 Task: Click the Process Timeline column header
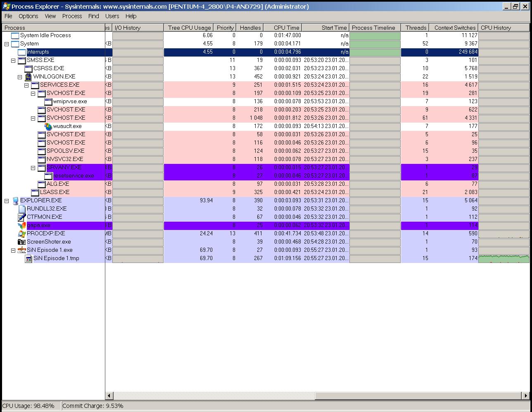click(x=375, y=28)
